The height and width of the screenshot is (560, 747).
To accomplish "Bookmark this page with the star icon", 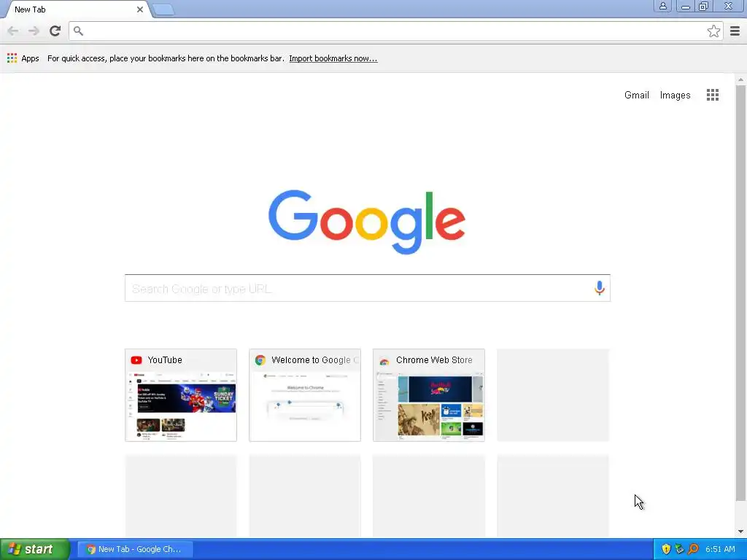I will click(713, 31).
